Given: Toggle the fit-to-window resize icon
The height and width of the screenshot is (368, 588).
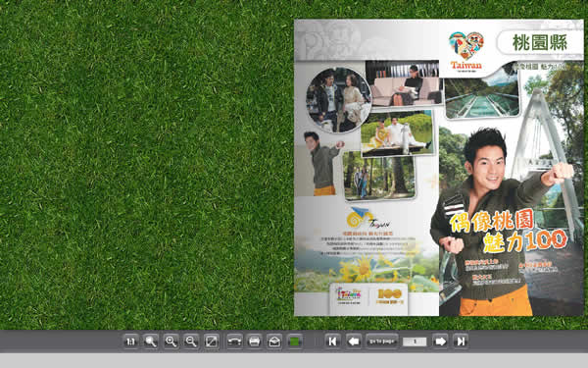Looking at the screenshot, I should click(212, 342).
